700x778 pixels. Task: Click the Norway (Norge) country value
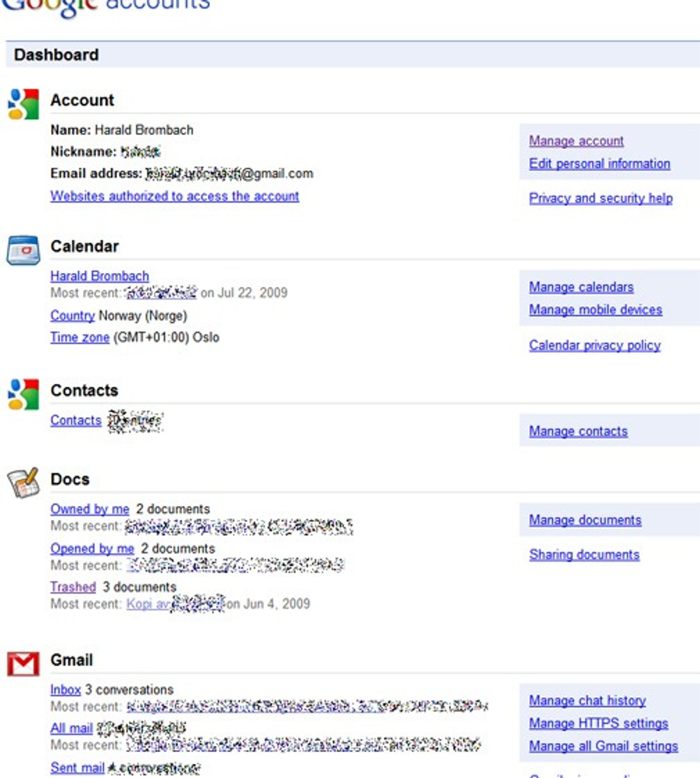[143, 316]
